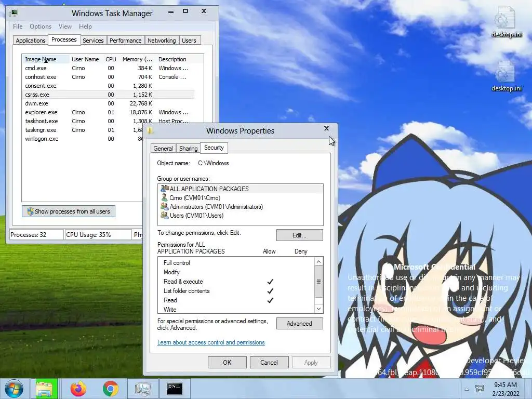
Task: Click the Cirno user icon in group list
Action: [x=165, y=197]
